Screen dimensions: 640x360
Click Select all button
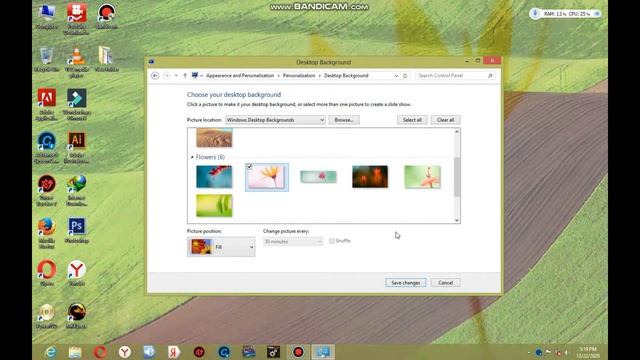click(x=412, y=120)
